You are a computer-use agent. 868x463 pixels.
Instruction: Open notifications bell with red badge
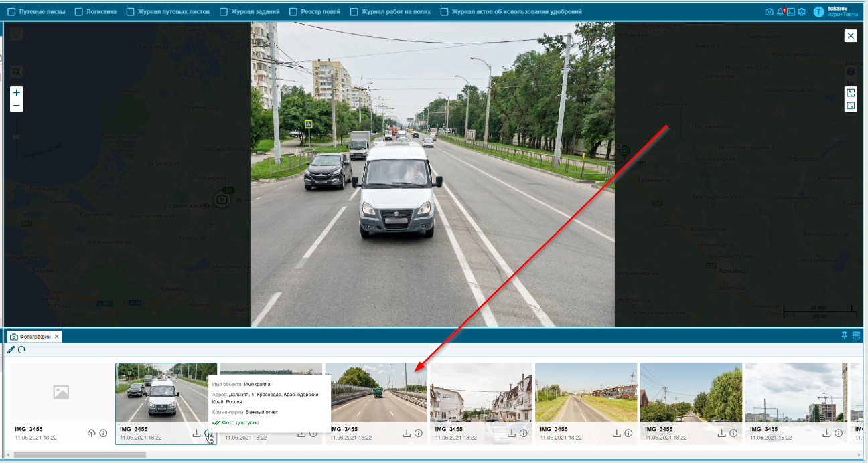click(x=780, y=12)
